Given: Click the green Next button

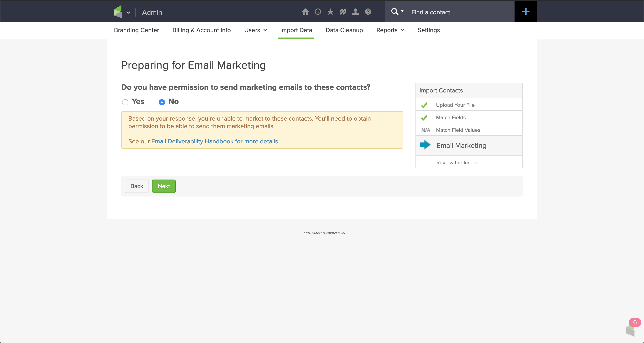Looking at the screenshot, I should 164,186.
